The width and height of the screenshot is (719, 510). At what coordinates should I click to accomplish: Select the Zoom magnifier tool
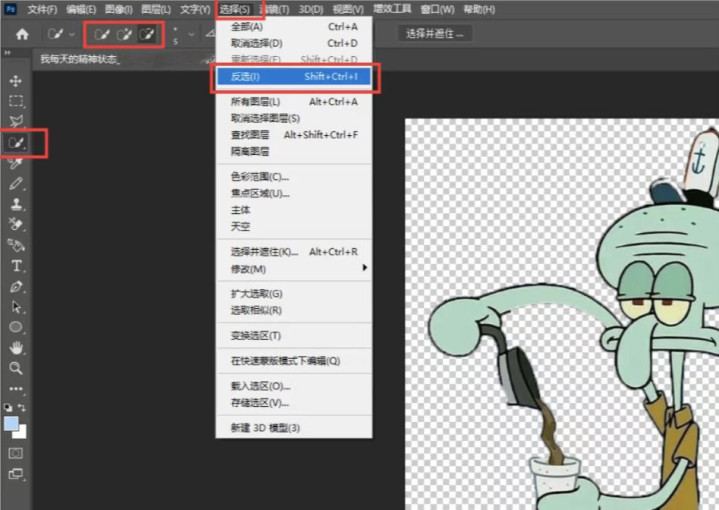click(x=16, y=368)
